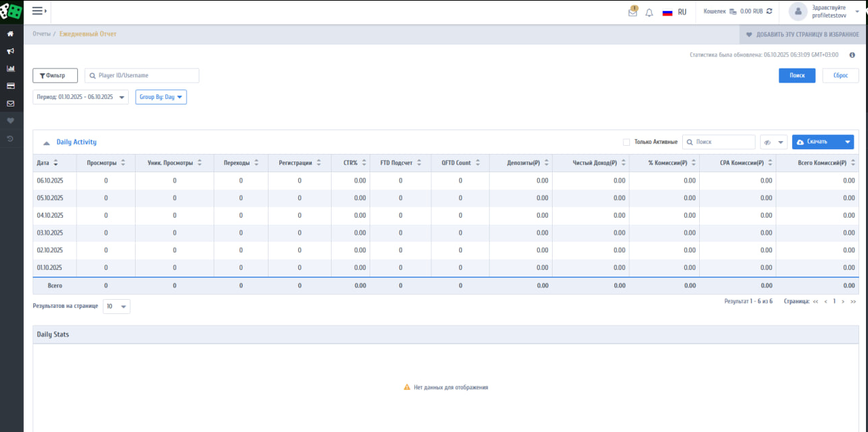Click the Сброс reset button
The height and width of the screenshot is (432, 868).
coord(840,75)
